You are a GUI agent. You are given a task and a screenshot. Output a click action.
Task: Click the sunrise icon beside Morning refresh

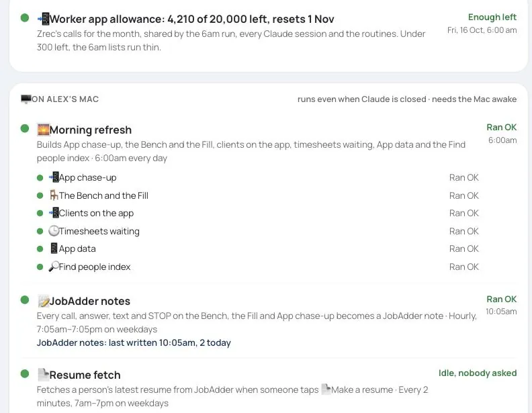point(43,130)
